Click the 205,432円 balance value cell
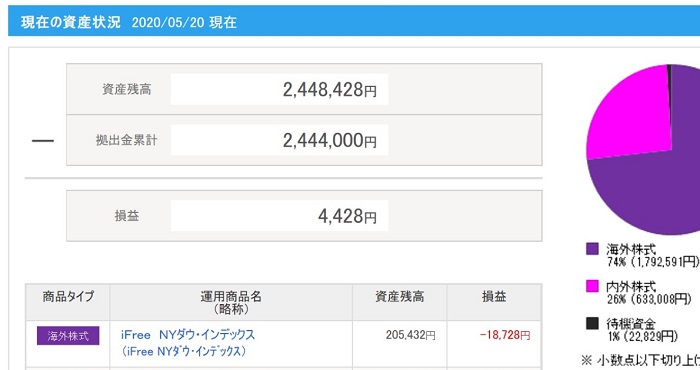 click(411, 335)
